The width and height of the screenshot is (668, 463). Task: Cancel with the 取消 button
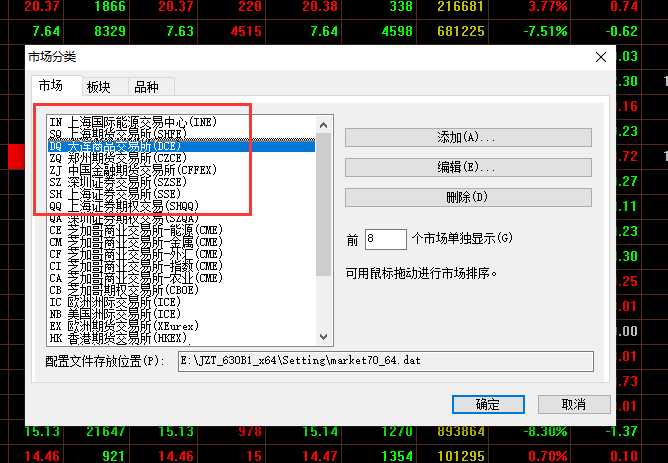(574, 404)
